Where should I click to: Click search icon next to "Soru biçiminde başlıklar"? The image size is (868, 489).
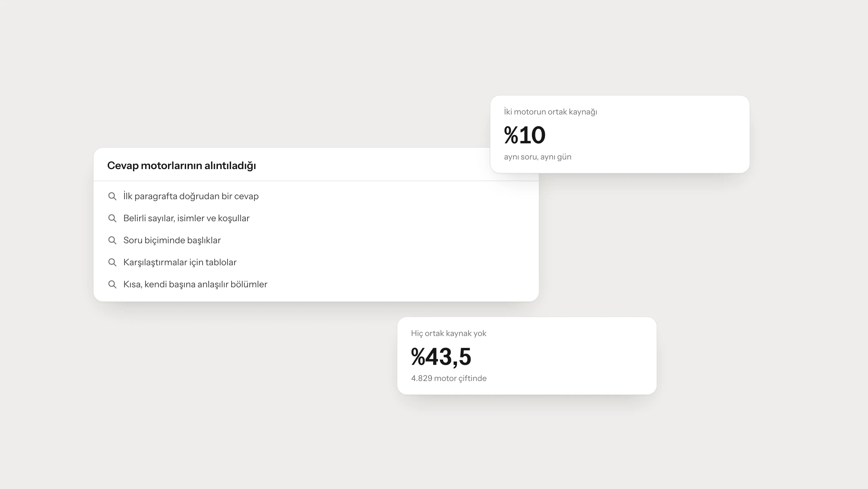pos(112,240)
